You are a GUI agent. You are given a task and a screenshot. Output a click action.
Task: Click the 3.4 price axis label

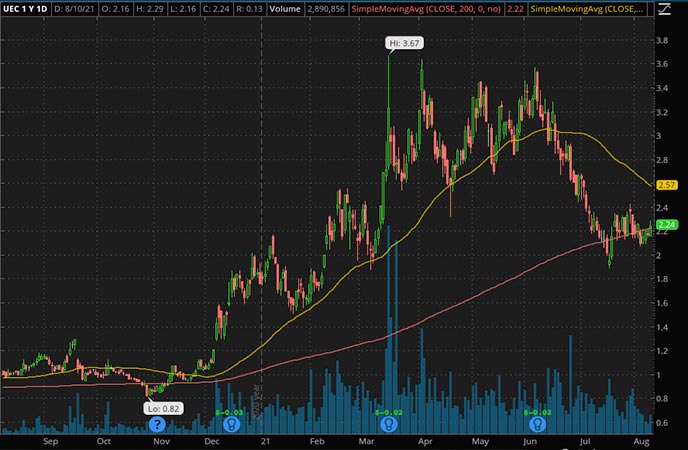(662, 88)
